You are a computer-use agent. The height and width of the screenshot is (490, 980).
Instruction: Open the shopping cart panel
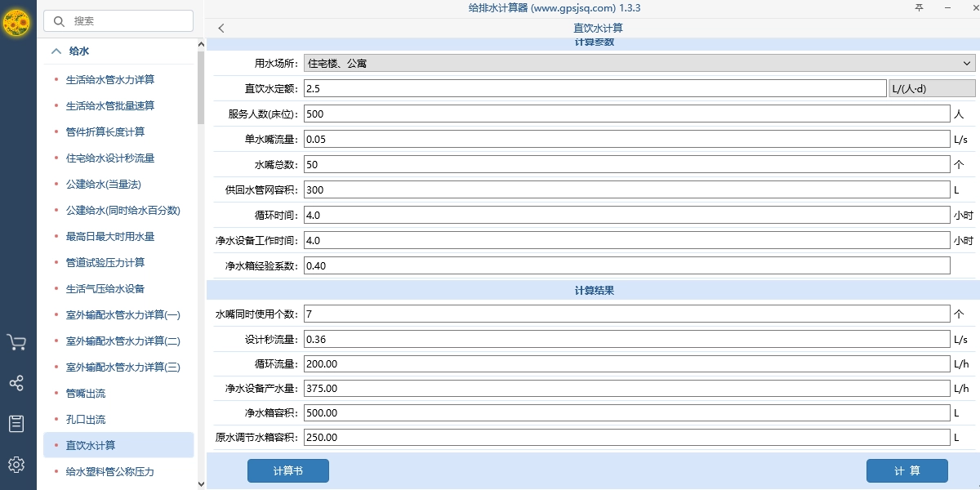click(x=17, y=342)
